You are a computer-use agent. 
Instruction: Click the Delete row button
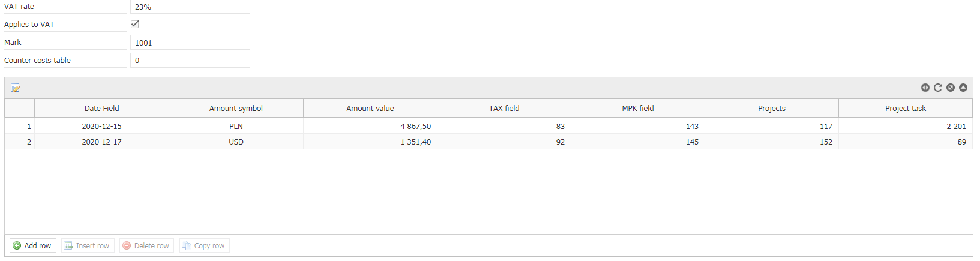tap(146, 245)
